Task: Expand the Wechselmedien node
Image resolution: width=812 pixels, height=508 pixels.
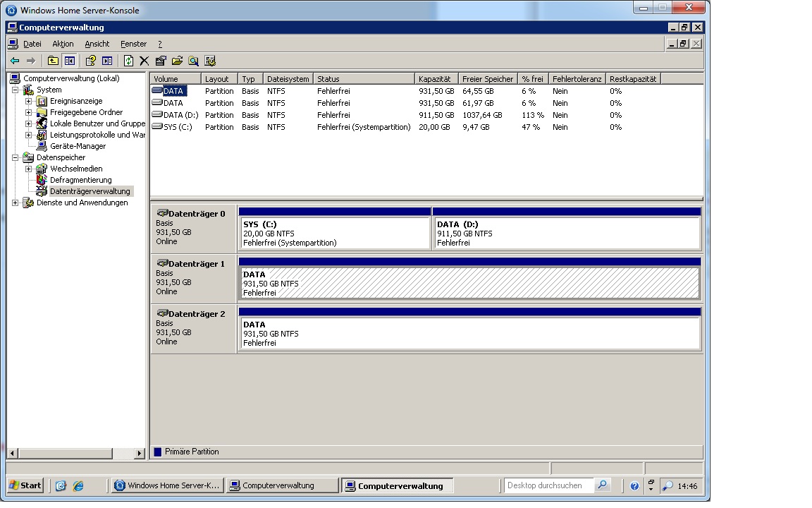Action: point(29,169)
